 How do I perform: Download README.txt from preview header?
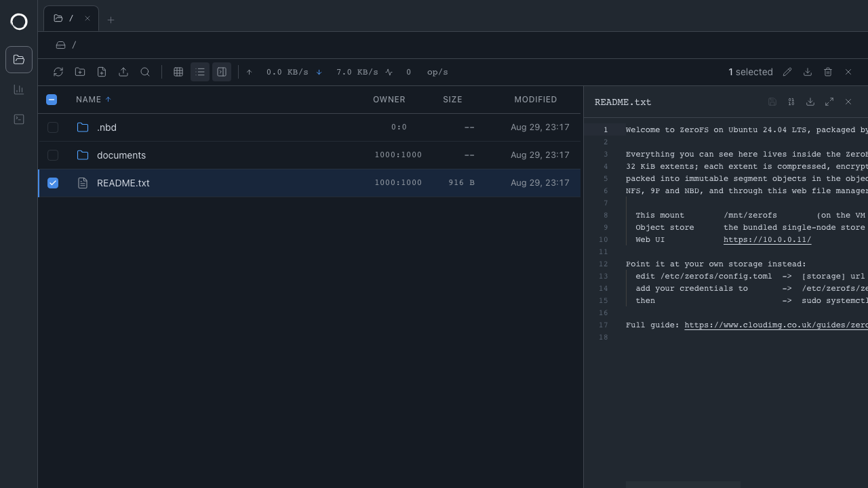point(810,102)
